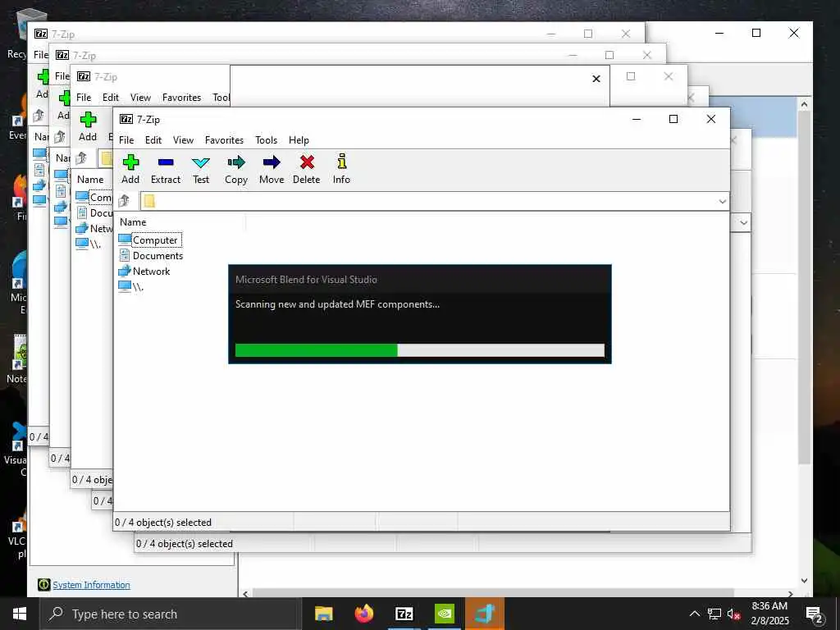This screenshot has height=630, width=840.
Task: Click the Test toolbar icon
Action: pos(201,162)
